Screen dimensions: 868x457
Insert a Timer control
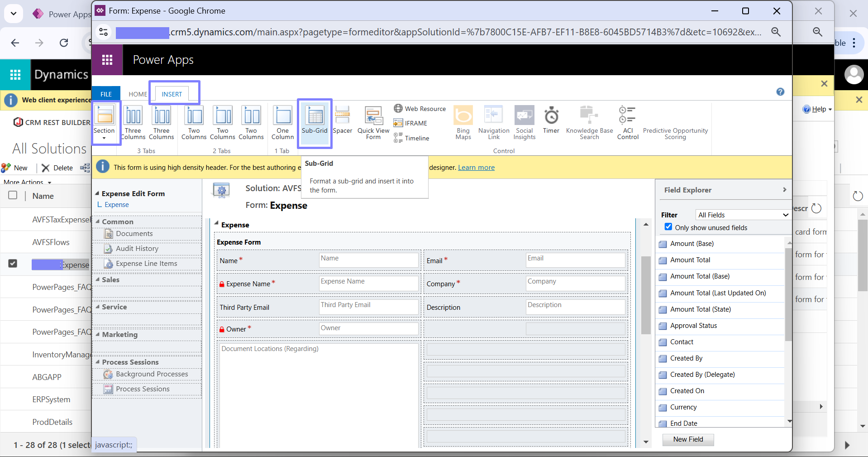coord(551,120)
